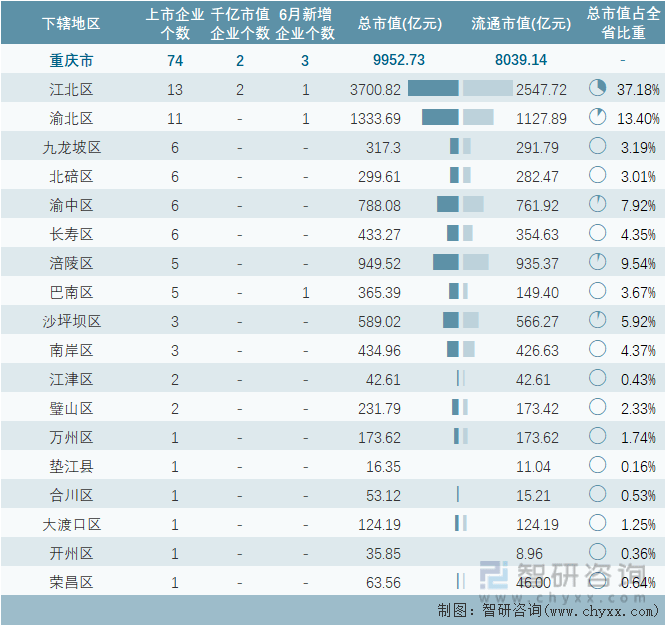Click the 下辖地区 column header
The image size is (665, 625).
tap(71, 23)
